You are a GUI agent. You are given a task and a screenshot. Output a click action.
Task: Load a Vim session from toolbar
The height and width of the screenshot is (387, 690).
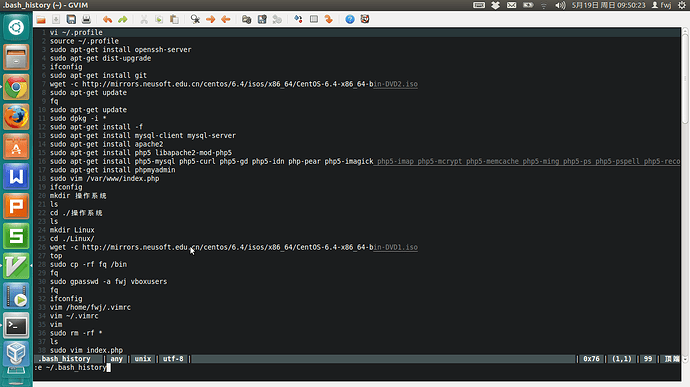pyautogui.click(x=246, y=19)
